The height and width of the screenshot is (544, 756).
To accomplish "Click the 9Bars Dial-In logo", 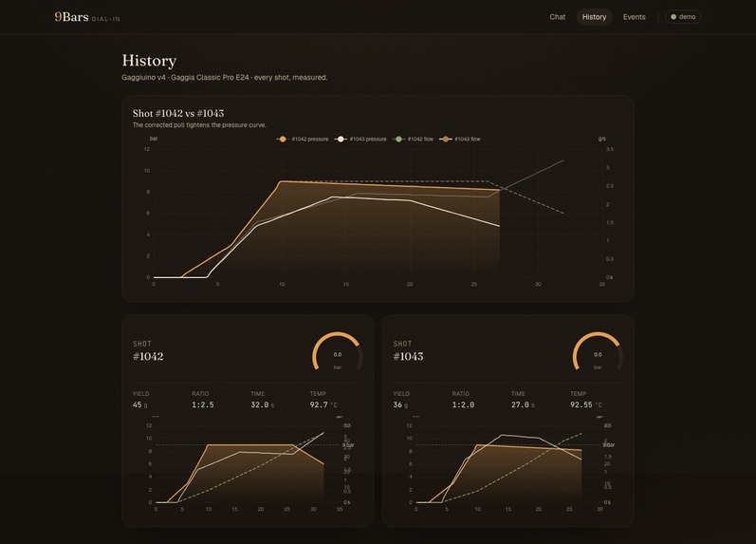I will pyautogui.click(x=87, y=17).
